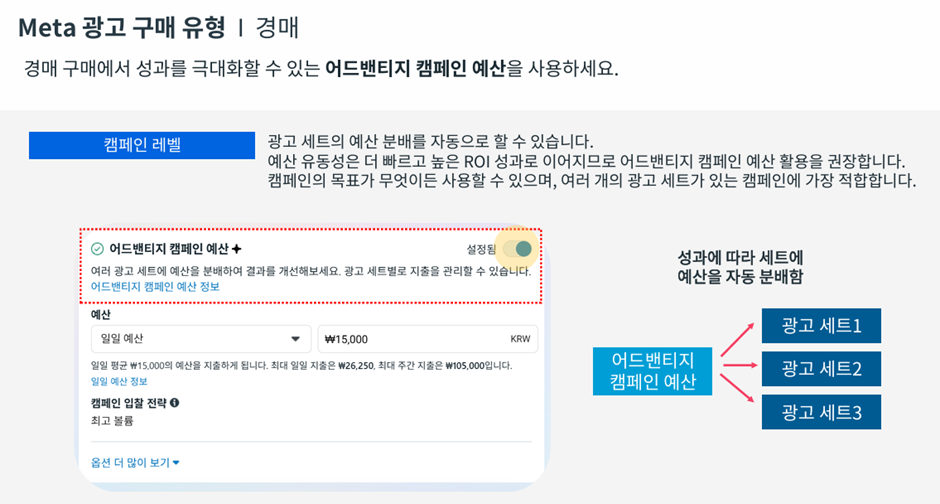Image resolution: width=940 pixels, height=504 pixels.
Task: Click the 설정됨 status label
Action: coord(481,249)
